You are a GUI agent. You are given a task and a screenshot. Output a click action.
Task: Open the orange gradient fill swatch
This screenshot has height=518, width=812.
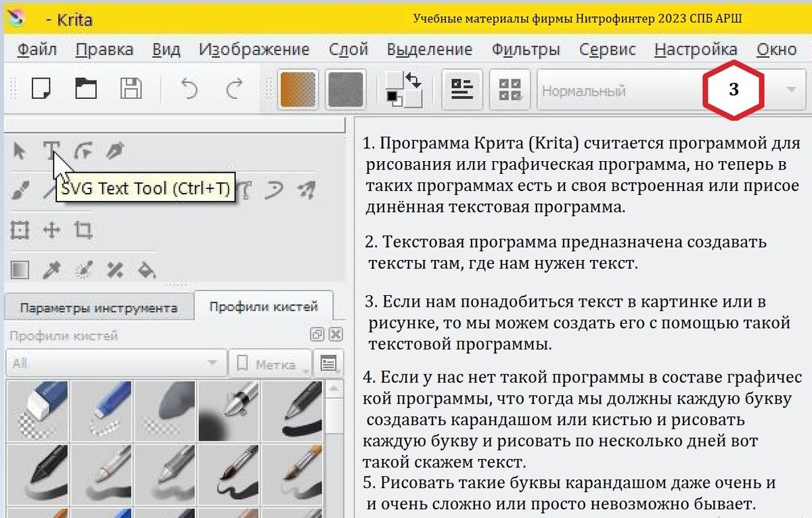[x=298, y=89]
